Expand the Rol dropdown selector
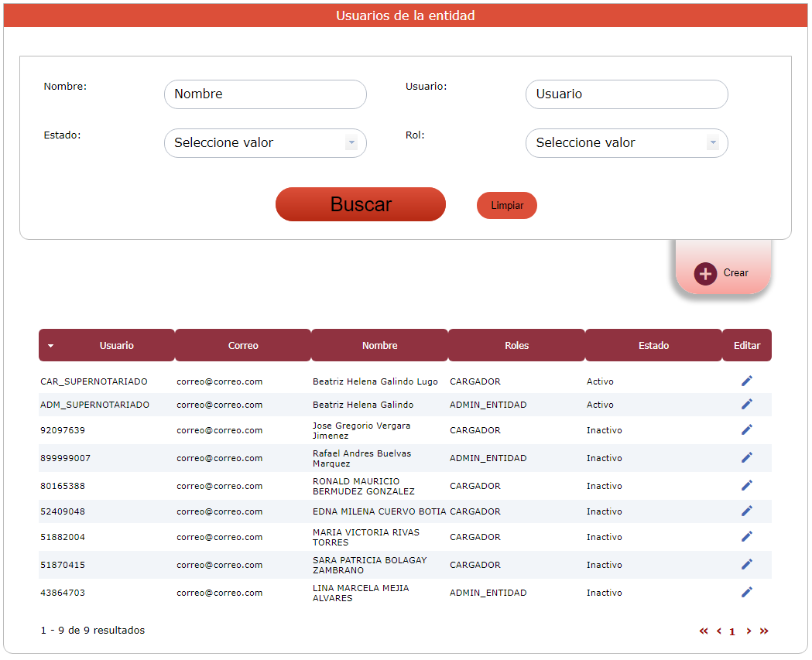Viewport: 812px width, 660px height. [x=626, y=143]
